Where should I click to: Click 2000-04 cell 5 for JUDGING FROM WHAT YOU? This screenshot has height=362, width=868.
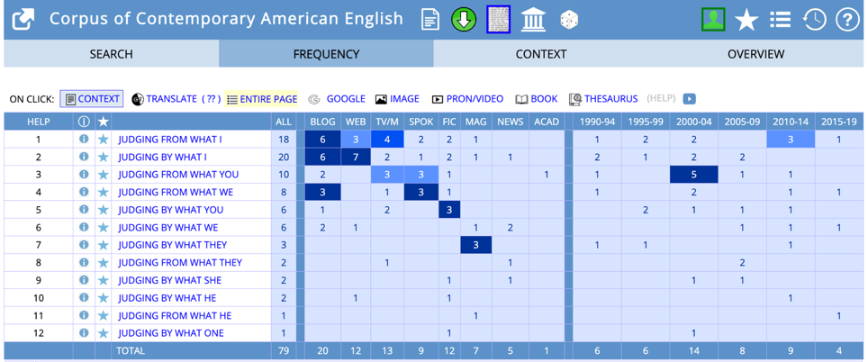[693, 175]
